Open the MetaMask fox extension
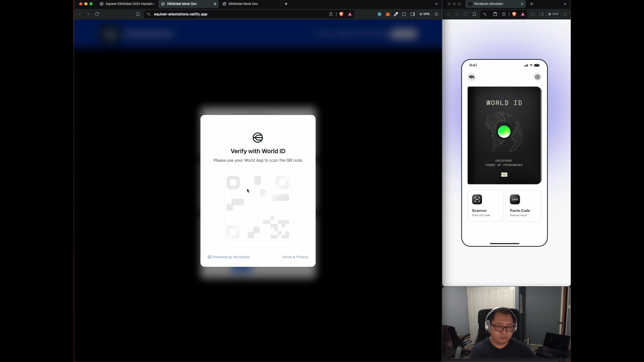 click(388, 14)
